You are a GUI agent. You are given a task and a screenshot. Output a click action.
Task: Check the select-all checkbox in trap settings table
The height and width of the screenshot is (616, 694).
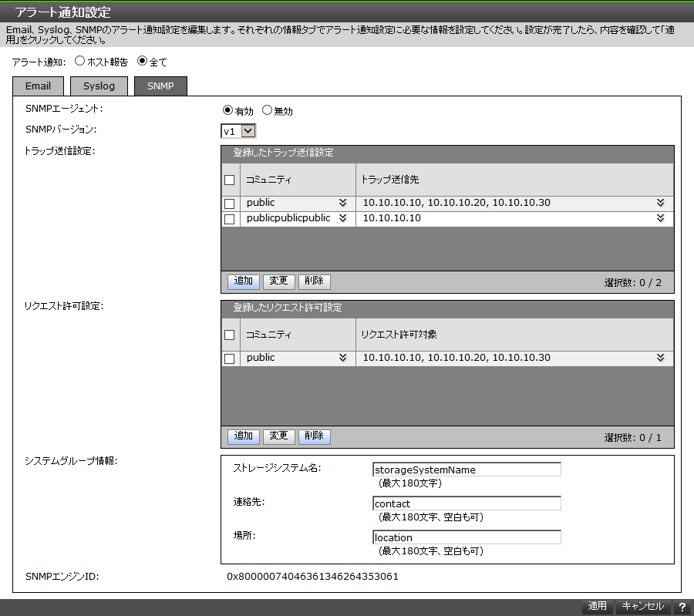229,180
